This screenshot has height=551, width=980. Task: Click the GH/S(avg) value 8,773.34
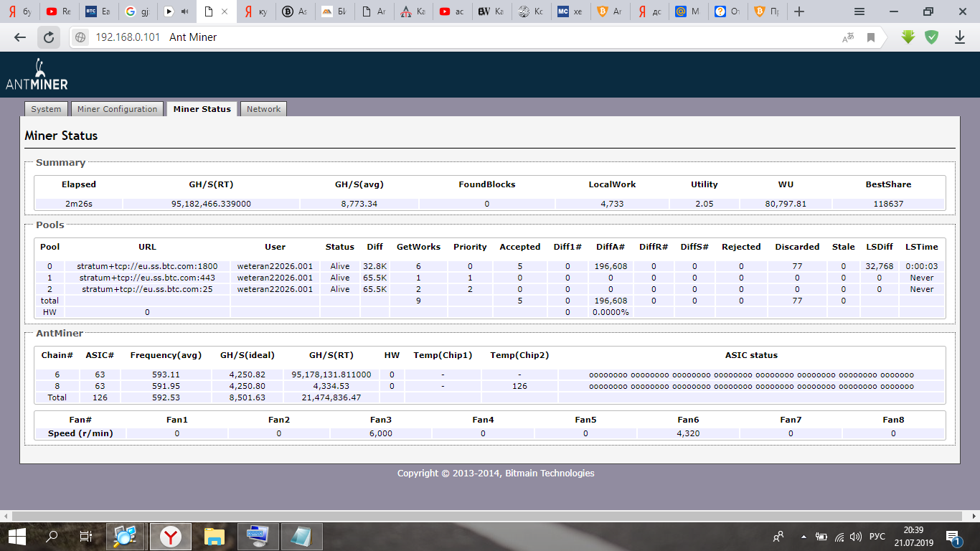pyautogui.click(x=359, y=204)
